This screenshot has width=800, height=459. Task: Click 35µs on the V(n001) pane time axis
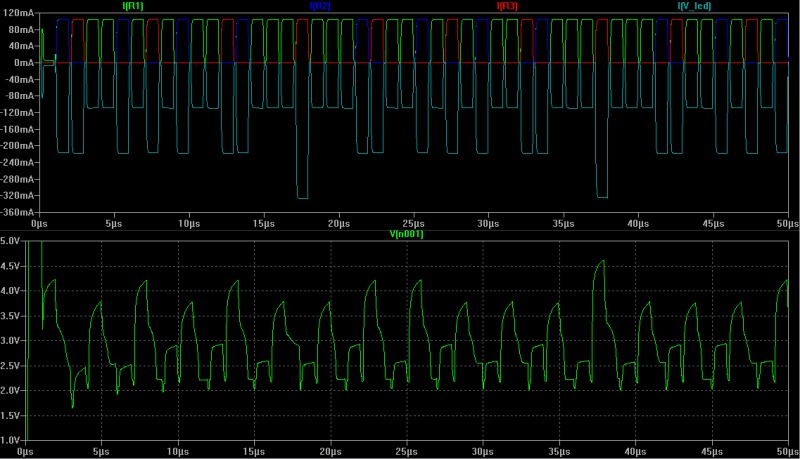click(559, 452)
